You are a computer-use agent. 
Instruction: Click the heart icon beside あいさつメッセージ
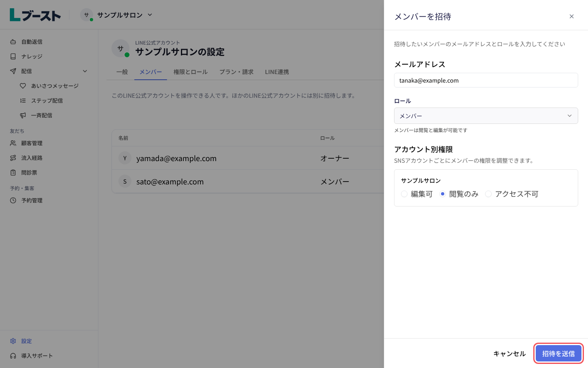[x=23, y=86]
